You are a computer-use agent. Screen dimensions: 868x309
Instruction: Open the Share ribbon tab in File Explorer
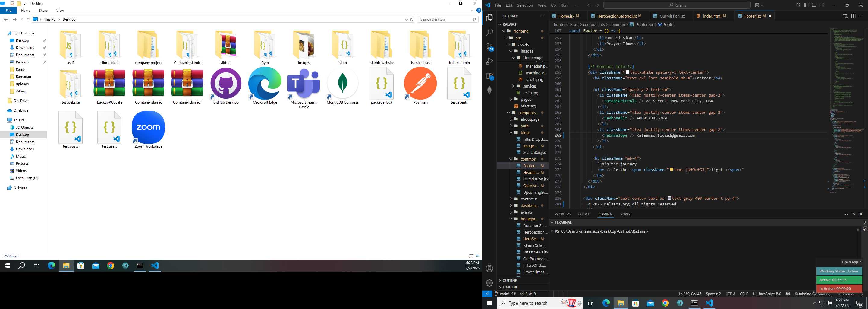click(43, 11)
